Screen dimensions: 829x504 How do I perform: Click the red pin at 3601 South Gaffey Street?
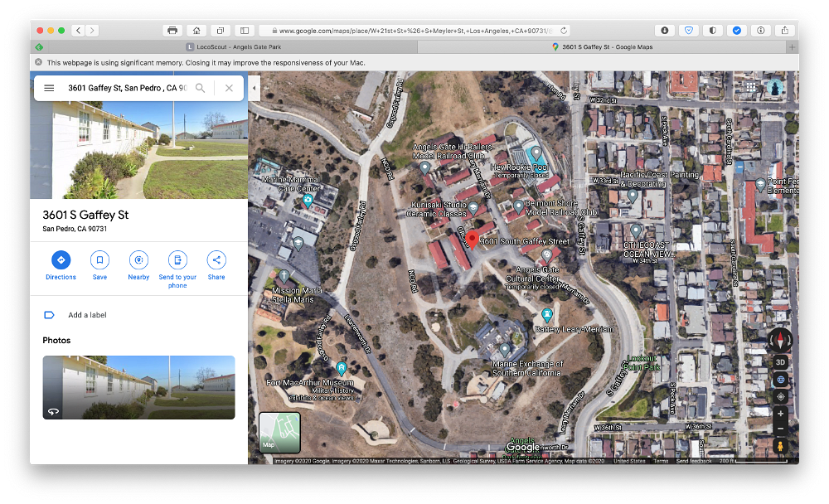473,239
